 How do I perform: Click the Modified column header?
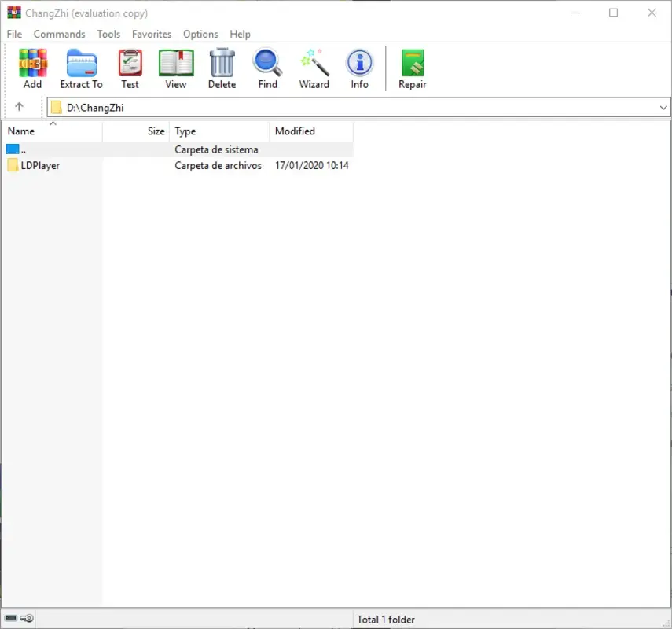(295, 131)
